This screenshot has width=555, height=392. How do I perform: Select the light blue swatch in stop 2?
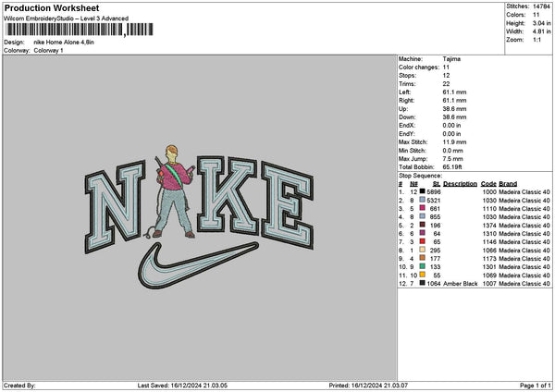click(423, 200)
